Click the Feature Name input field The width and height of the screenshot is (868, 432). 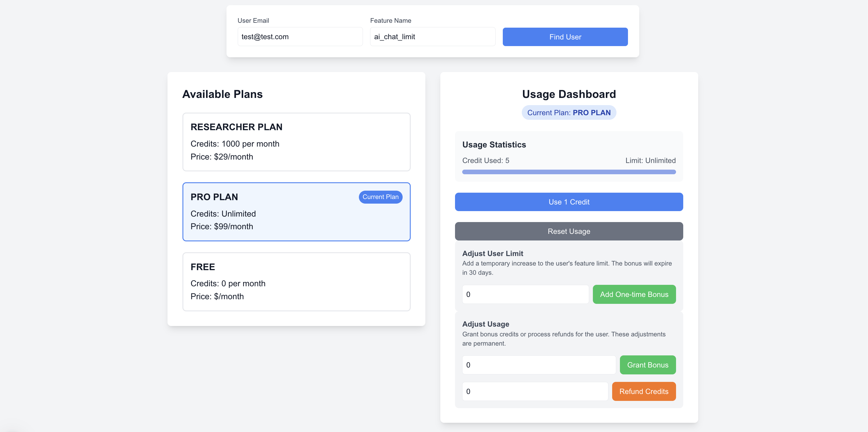pyautogui.click(x=432, y=37)
